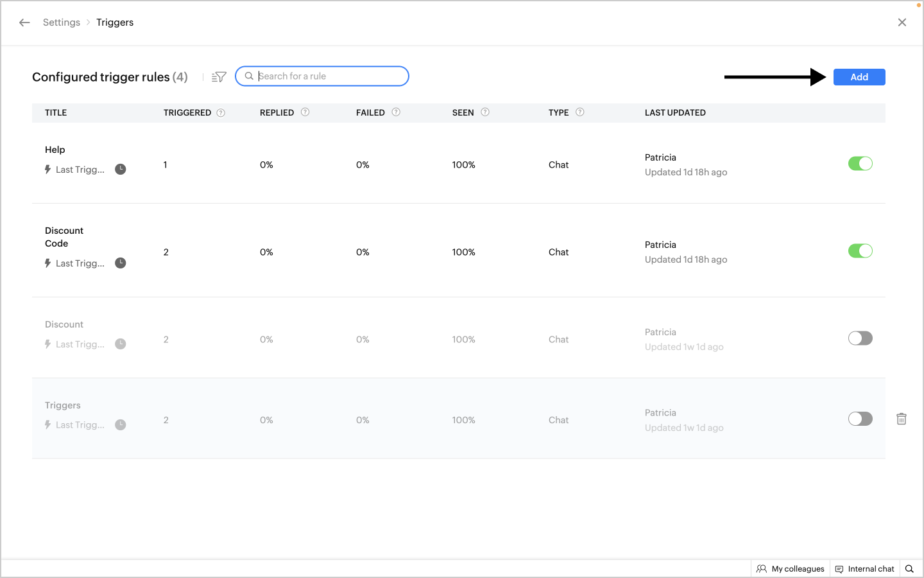Show help icon for Replied column
This screenshot has height=578, width=924.
point(305,112)
